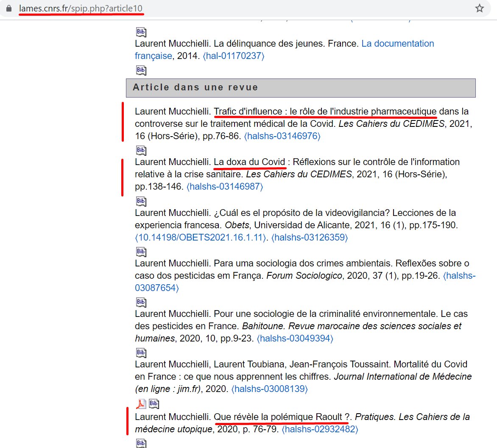The width and height of the screenshot is (497, 448).
Task: Open the hal-01170237 link
Action: coord(234,56)
